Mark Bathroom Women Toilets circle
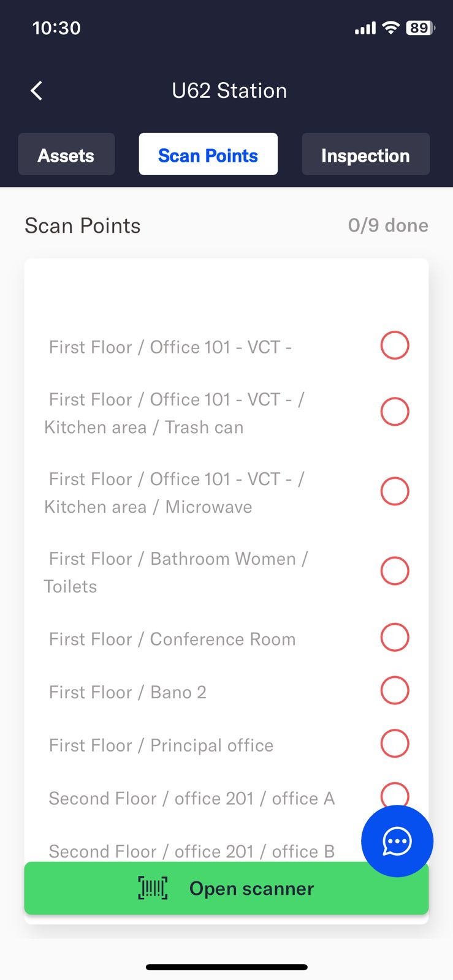The height and width of the screenshot is (980, 453). pyautogui.click(x=394, y=571)
